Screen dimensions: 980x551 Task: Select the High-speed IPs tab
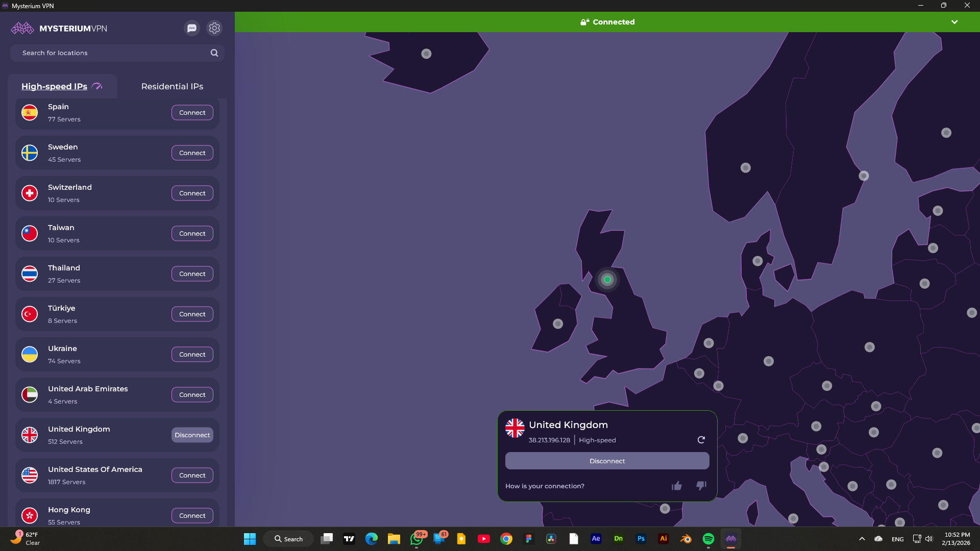coord(55,86)
